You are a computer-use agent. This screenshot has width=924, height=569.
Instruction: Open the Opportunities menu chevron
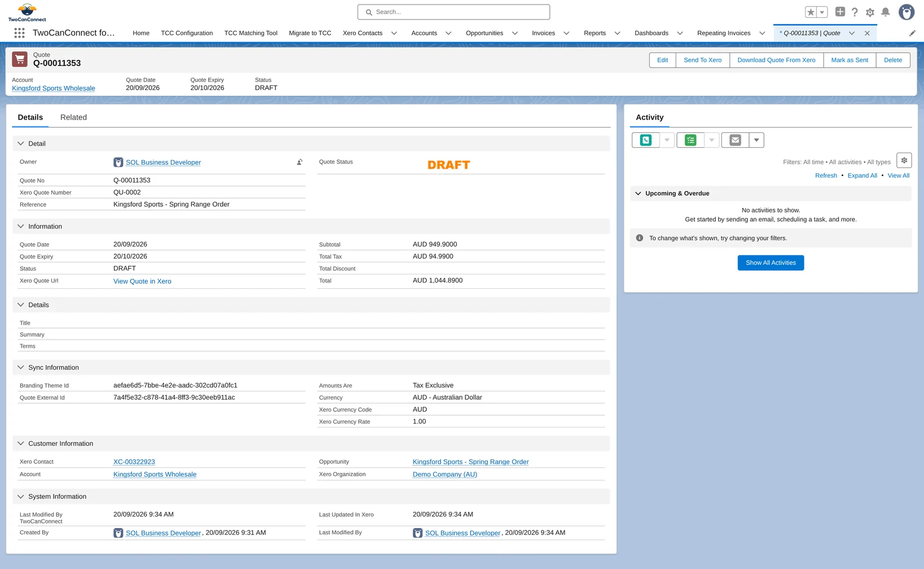pyautogui.click(x=515, y=34)
